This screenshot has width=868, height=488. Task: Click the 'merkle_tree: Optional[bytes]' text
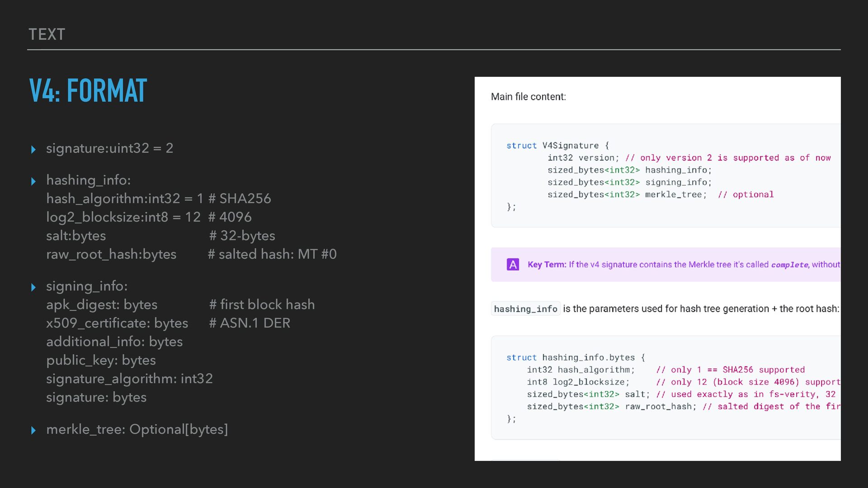(137, 429)
